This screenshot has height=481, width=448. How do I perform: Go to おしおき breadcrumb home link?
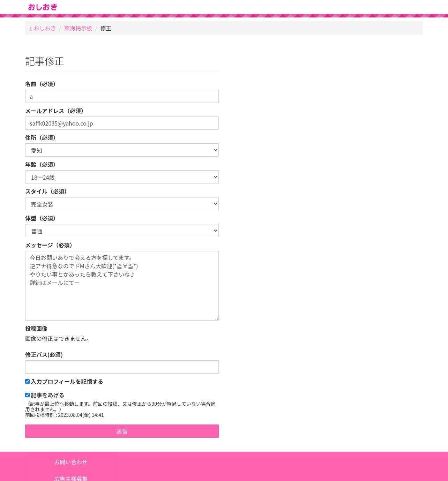point(43,28)
